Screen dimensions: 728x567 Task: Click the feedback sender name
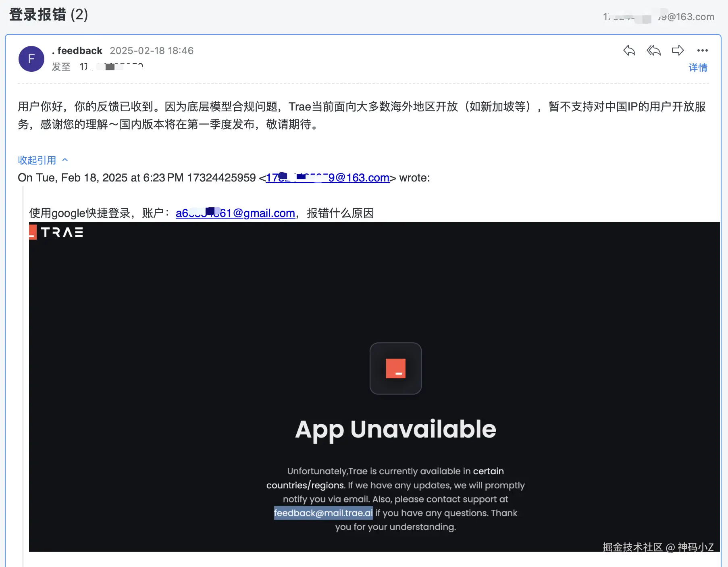(x=77, y=50)
